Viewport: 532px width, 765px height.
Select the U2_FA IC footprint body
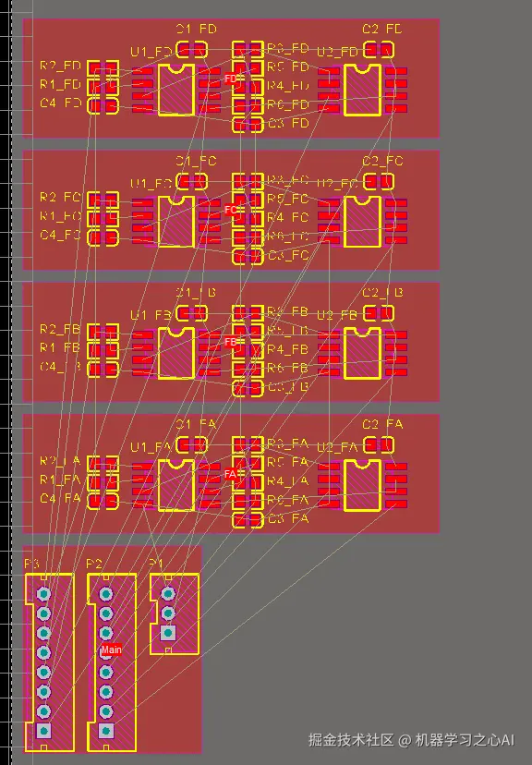[x=362, y=485]
